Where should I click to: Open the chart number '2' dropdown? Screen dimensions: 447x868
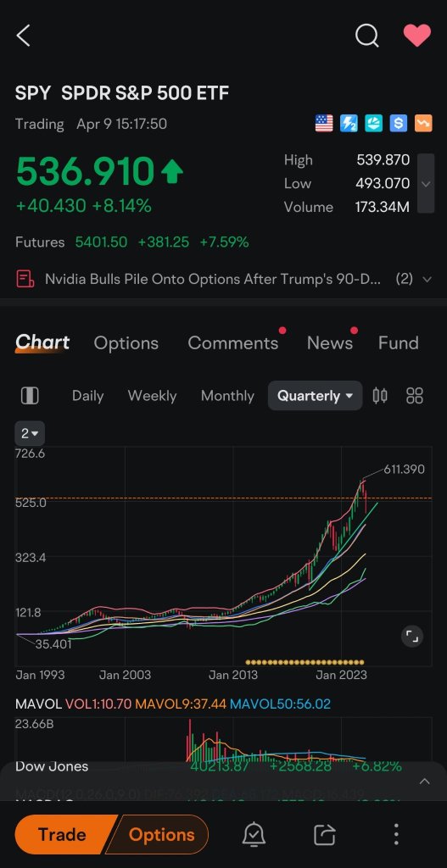(x=30, y=433)
